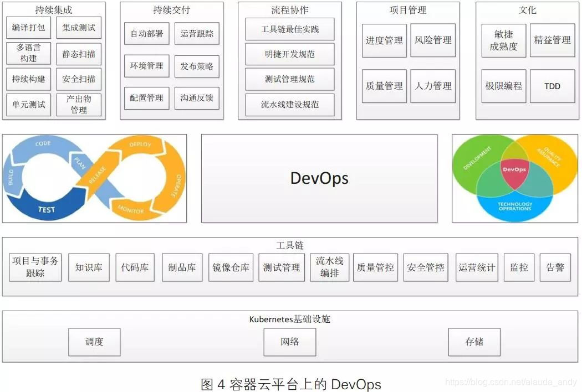Click the 存储 infrastructure box
Screen dimensions: 582x392
coord(474,342)
